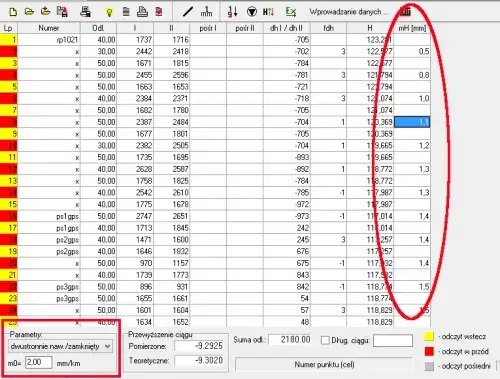This screenshot has height=379, width=500.
Task: Click dh value 843
Action: coord(287,275)
